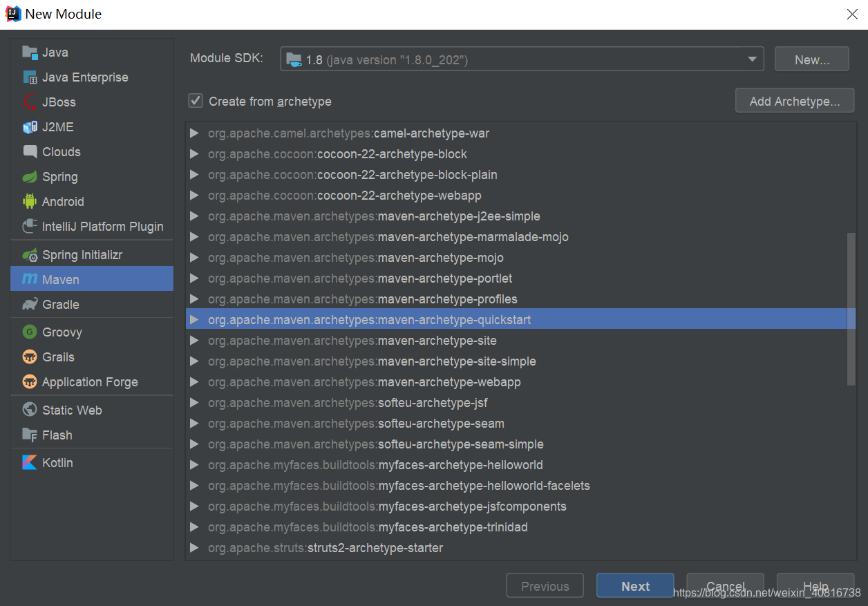Expand maven-archetype-j2ee-simple node

[x=194, y=216]
